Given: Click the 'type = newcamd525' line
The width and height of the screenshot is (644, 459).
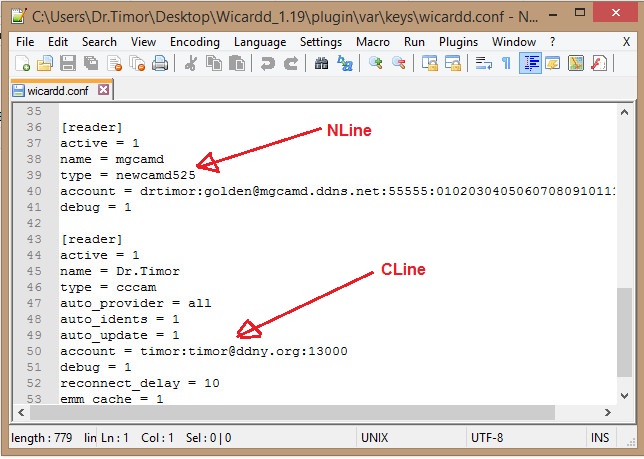Looking at the screenshot, I should (x=128, y=175).
